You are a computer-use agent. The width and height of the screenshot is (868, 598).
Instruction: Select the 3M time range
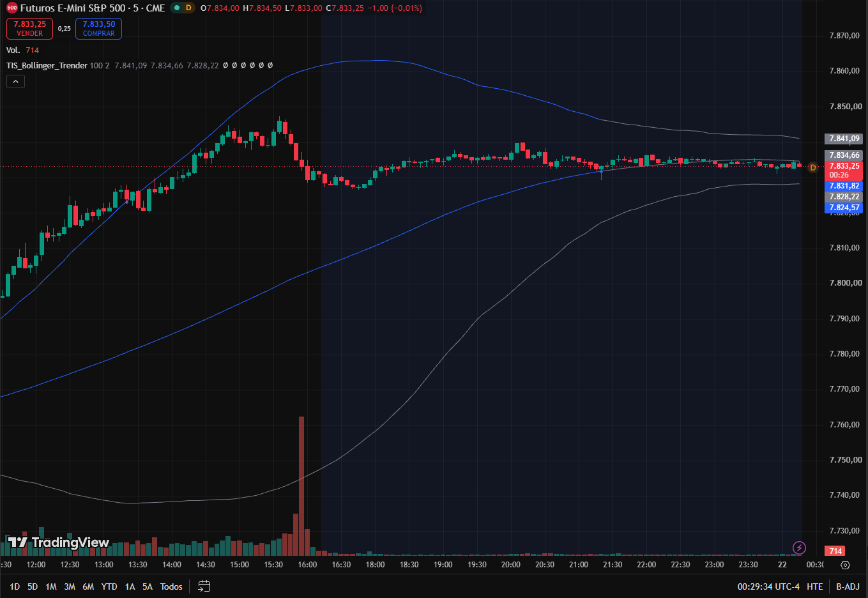pyautogui.click(x=70, y=586)
